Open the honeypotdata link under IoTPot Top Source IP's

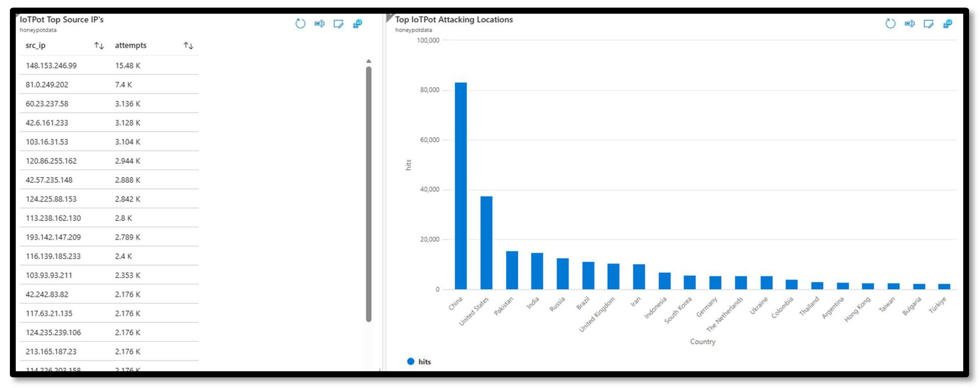(38, 30)
